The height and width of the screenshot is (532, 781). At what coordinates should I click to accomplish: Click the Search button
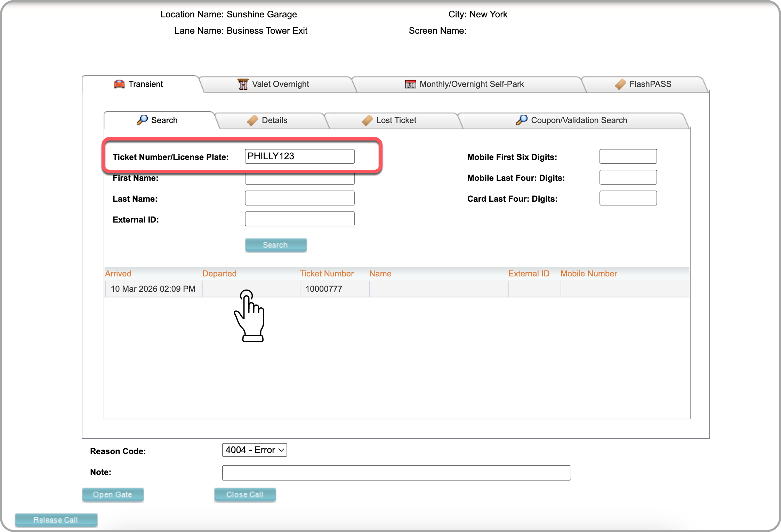coord(276,245)
